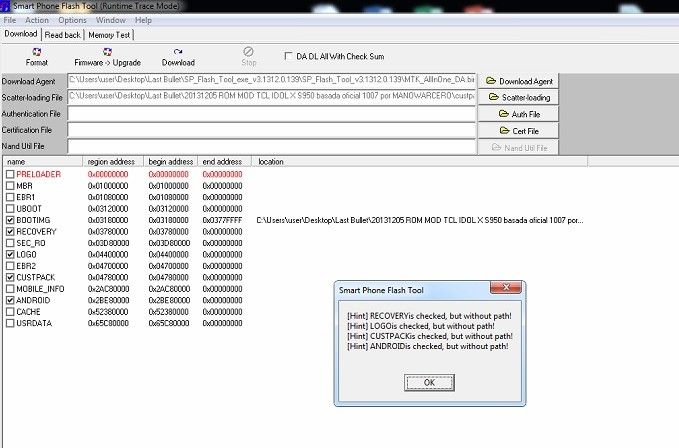Check the EBR2 partition checkbox

(x=10, y=266)
